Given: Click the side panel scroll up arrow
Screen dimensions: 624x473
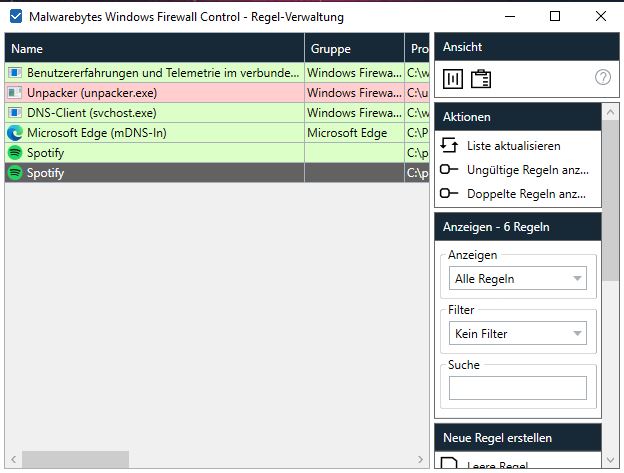Looking at the screenshot, I should [610, 113].
